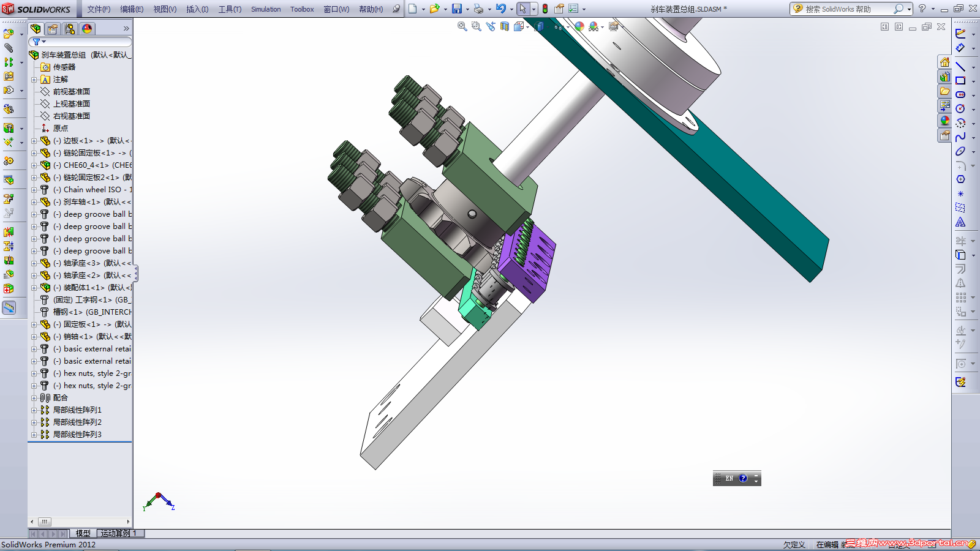Open the 帮助(H) menu
Viewport: 980px width, 551px height.
pos(371,9)
